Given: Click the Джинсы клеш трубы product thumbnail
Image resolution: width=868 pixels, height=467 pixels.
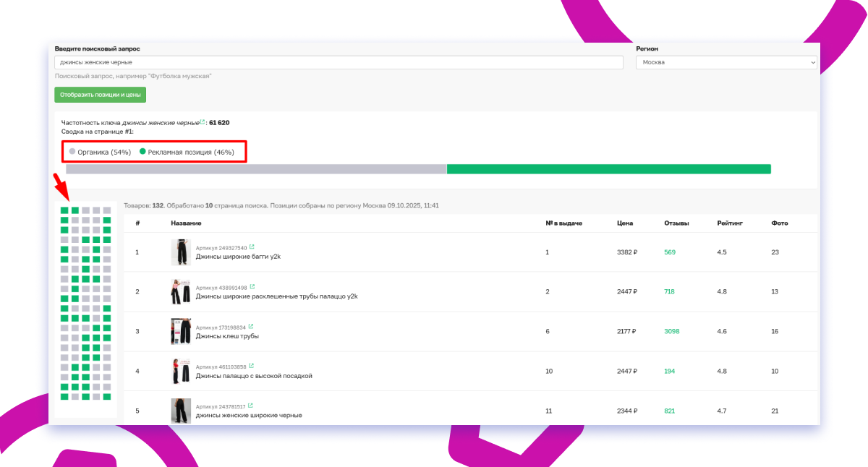Looking at the screenshot, I should [181, 332].
